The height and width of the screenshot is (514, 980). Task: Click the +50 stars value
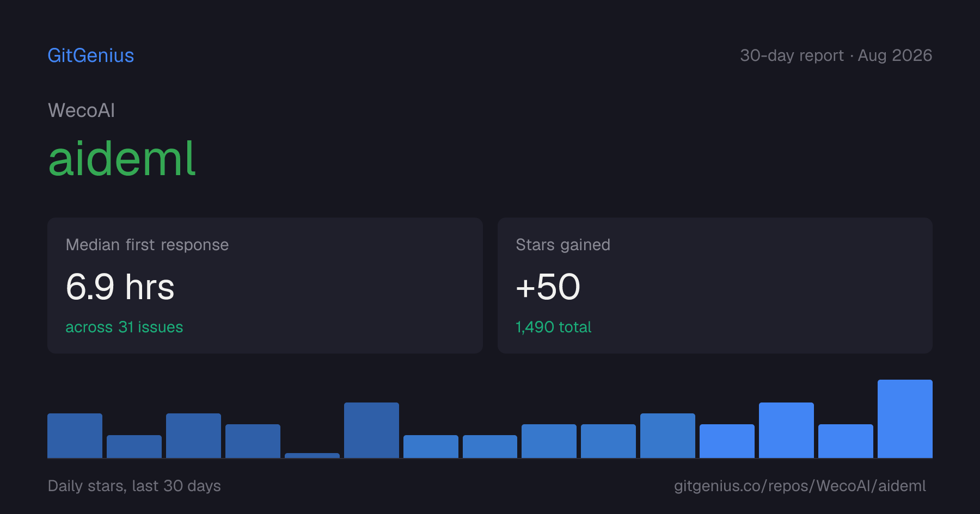548,287
